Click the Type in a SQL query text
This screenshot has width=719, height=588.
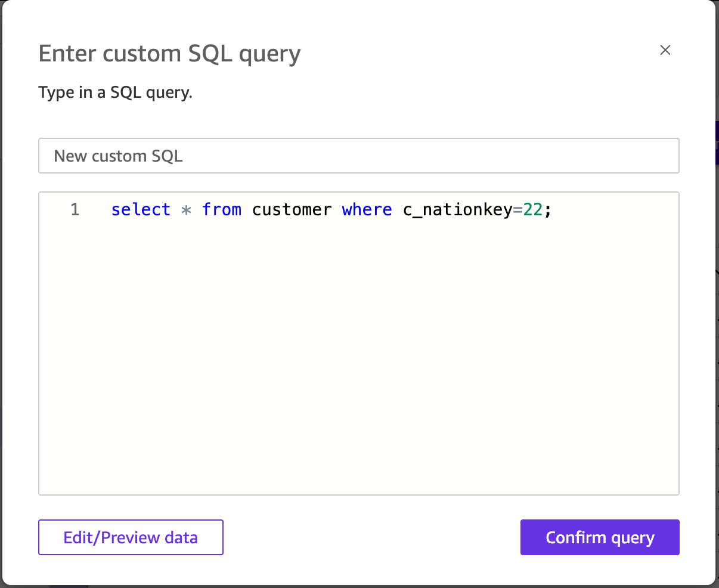coord(115,92)
